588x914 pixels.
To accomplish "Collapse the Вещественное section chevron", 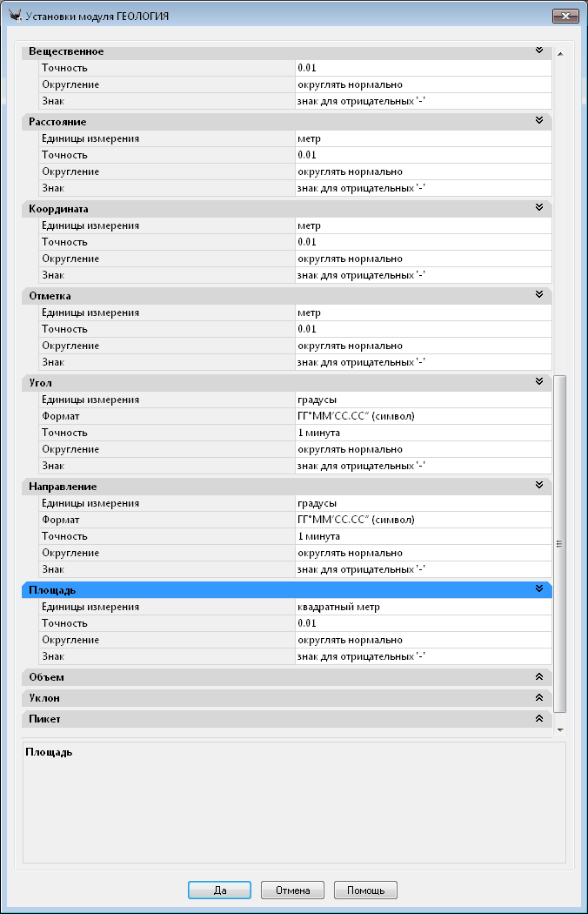I will click(539, 51).
